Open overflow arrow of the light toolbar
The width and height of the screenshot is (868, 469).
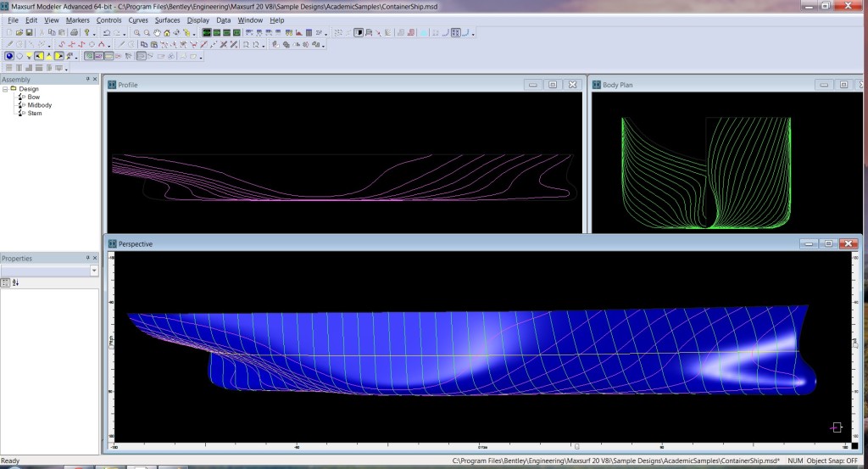point(75,58)
